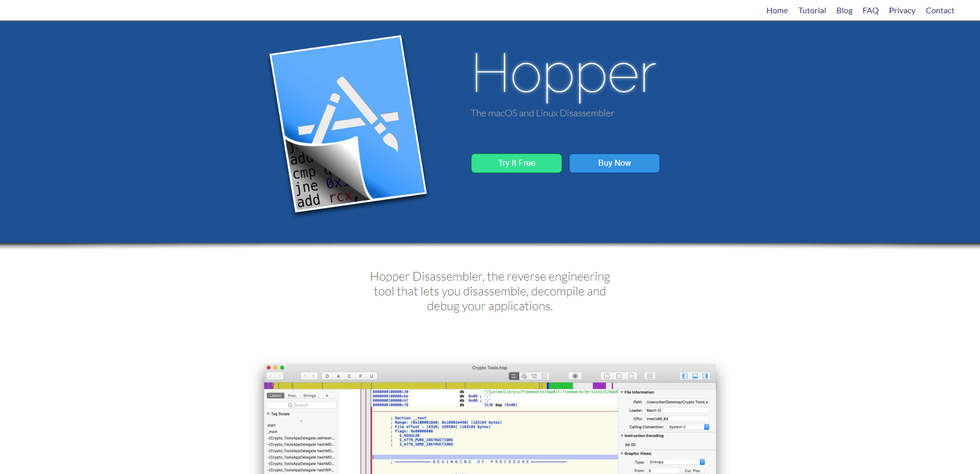Open the Tutorial link
The image size is (980, 474).
click(812, 10)
